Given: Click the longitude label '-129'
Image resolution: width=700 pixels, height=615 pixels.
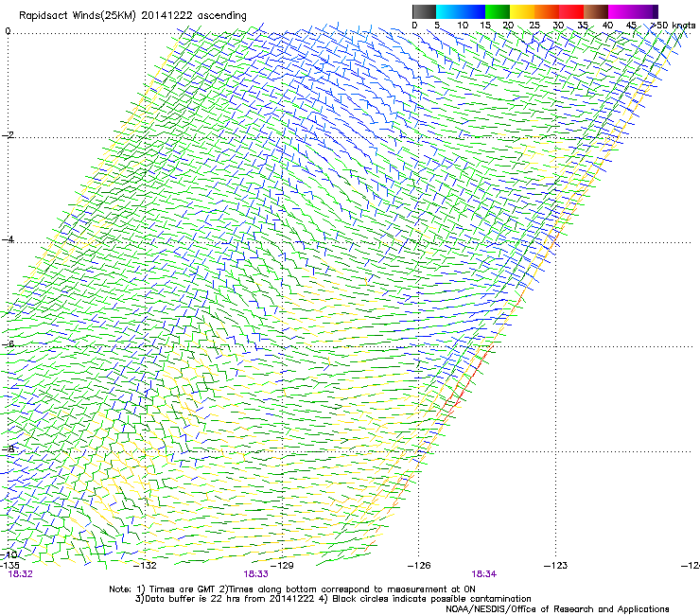Looking at the screenshot, I should 283,566.
